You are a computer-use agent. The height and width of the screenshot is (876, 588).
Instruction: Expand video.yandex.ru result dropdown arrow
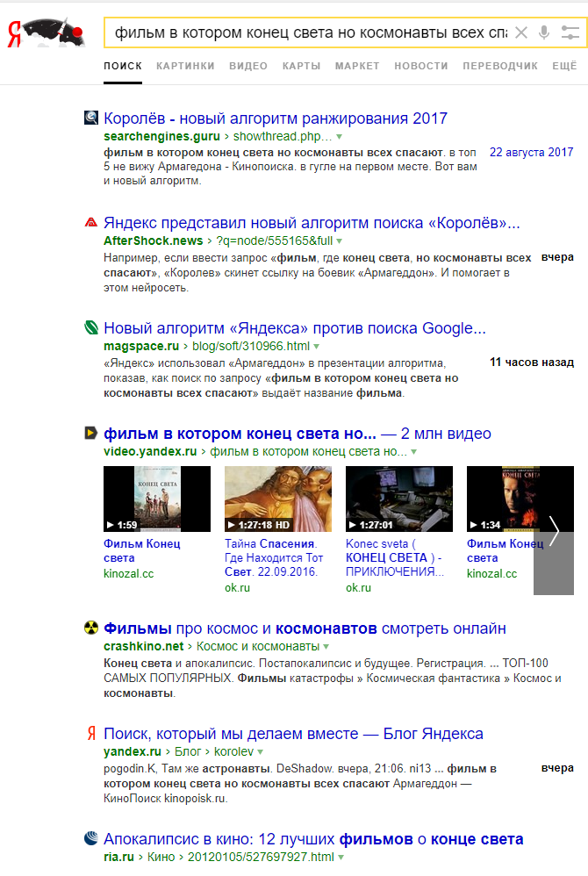(x=413, y=452)
